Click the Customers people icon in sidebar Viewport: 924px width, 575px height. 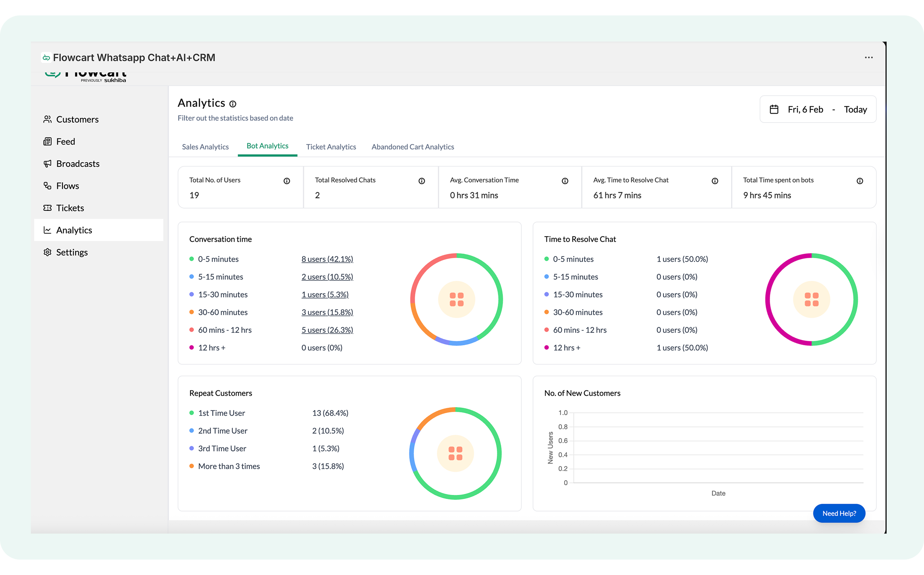pos(47,119)
